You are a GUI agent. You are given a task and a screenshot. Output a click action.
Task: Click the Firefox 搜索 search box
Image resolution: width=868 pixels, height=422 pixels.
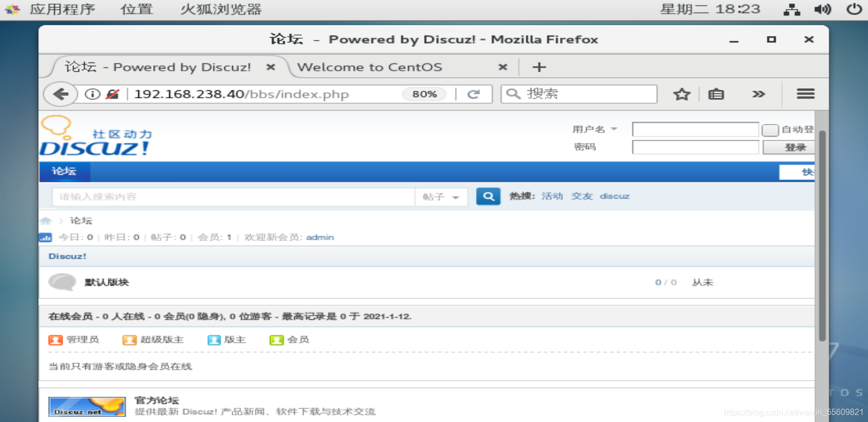tap(579, 94)
